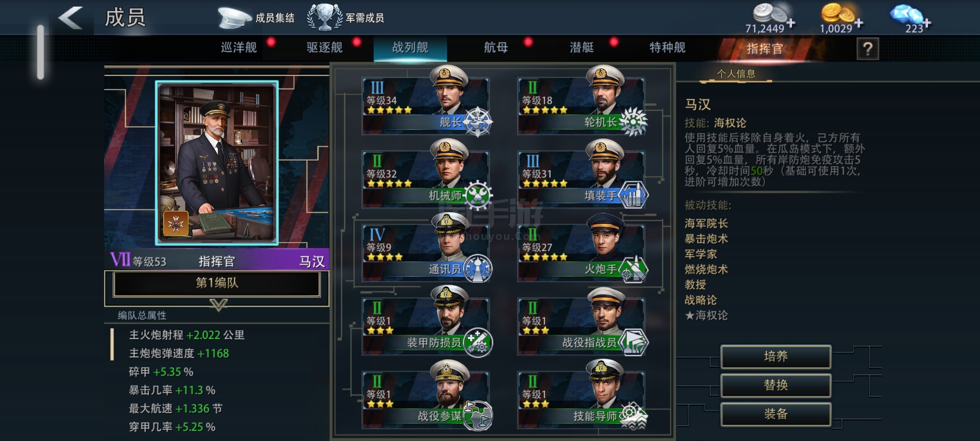Switch to the 航母 tab
Screen dimensions: 980x441
pos(496,48)
